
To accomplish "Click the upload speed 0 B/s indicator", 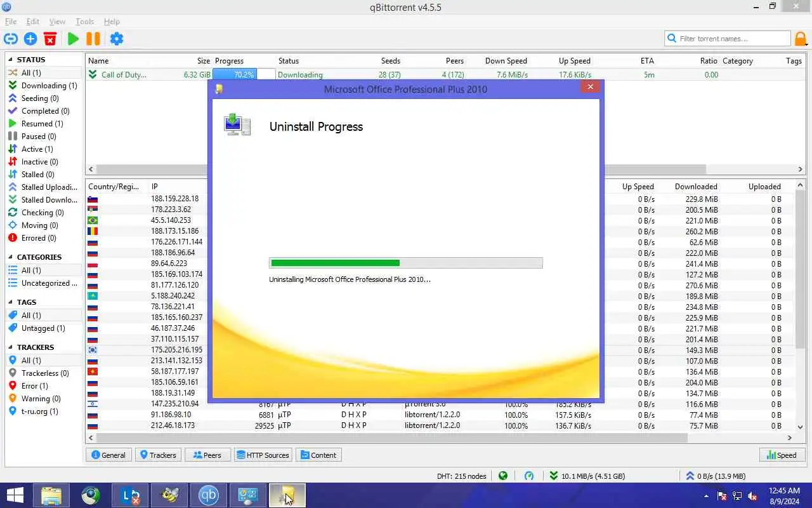I will (x=716, y=476).
